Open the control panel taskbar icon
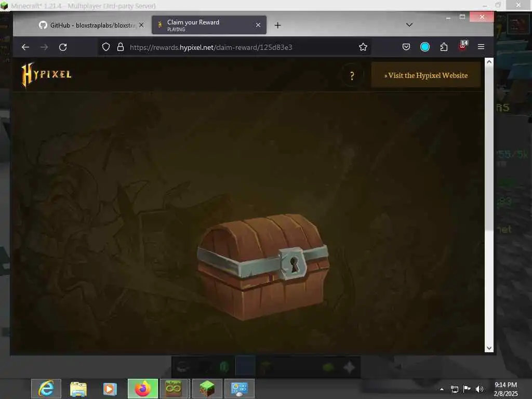The width and height of the screenshot is (532, 399). point(239,389)
